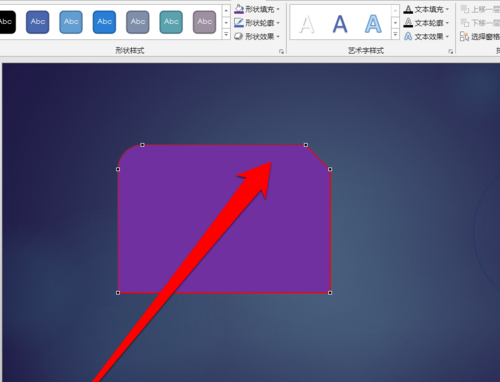Click the right-edge edit point below the snipped corner
The image size is (500, 382).
pos(330,169)
